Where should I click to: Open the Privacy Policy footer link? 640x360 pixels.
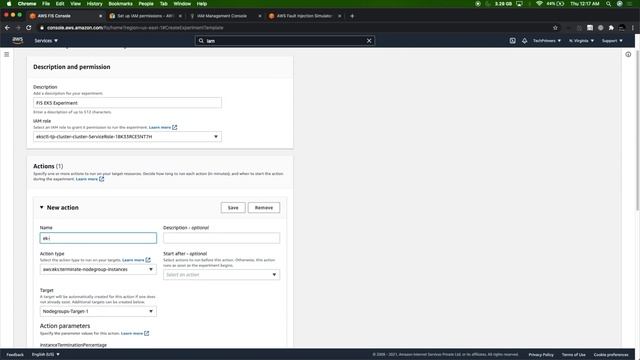pyautogui.click(x=541, y=354)
